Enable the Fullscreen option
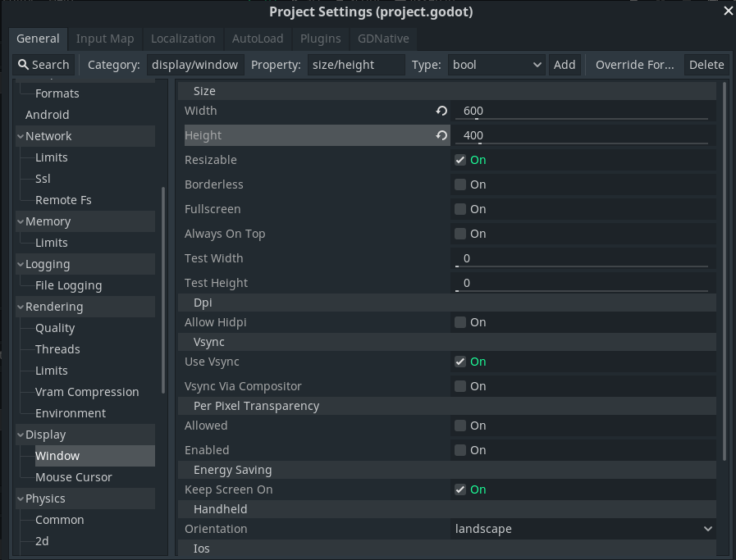Screen dimensions: 736x560 [460, 209]
